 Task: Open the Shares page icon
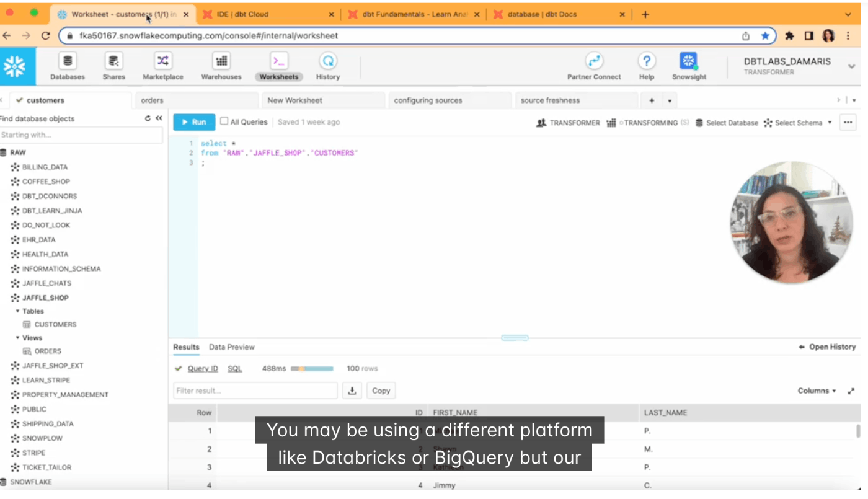click(113, 61)
